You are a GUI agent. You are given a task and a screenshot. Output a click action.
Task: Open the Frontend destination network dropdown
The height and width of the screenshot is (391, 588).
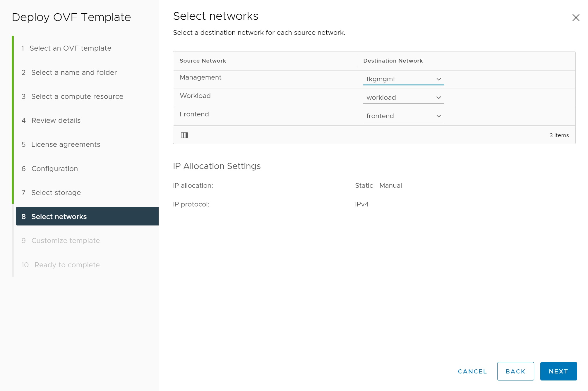[x=403, y=116]
